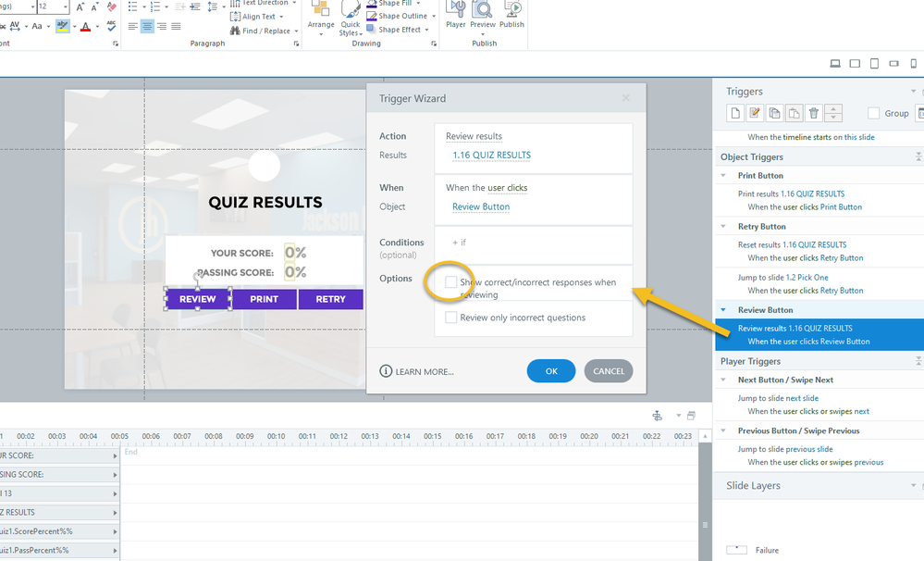
Task: Pick yellow text highlight color
Action: pos(62,27)
